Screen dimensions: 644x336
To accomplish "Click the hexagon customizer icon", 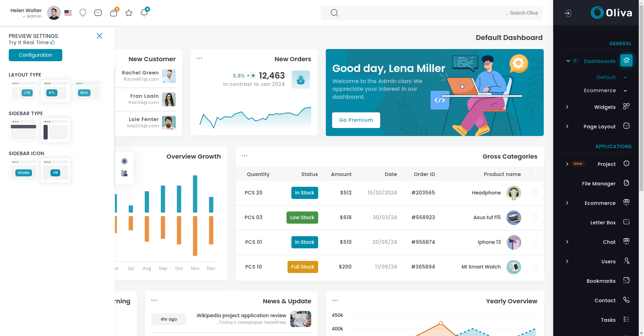I will point(124,161).
